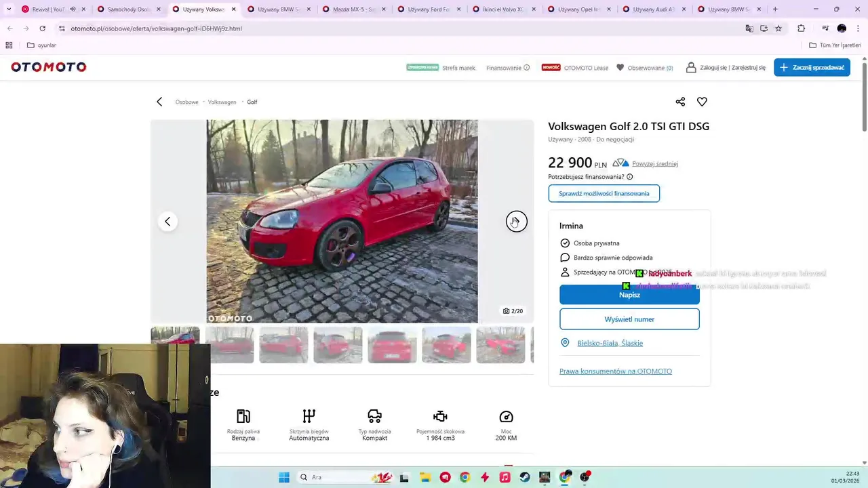
Task: Show previous photo in gallery
Action: [x=167, y=222]
